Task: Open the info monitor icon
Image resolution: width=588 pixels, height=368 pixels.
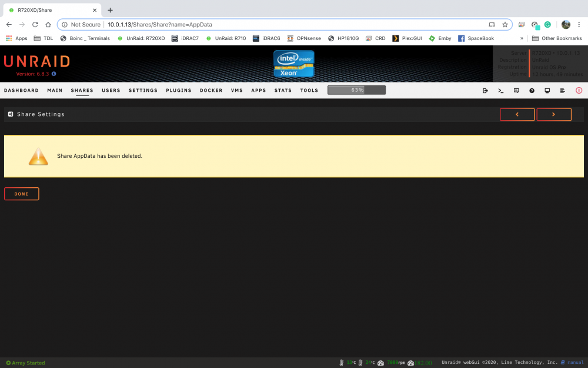Action: (x=547, y=91)
